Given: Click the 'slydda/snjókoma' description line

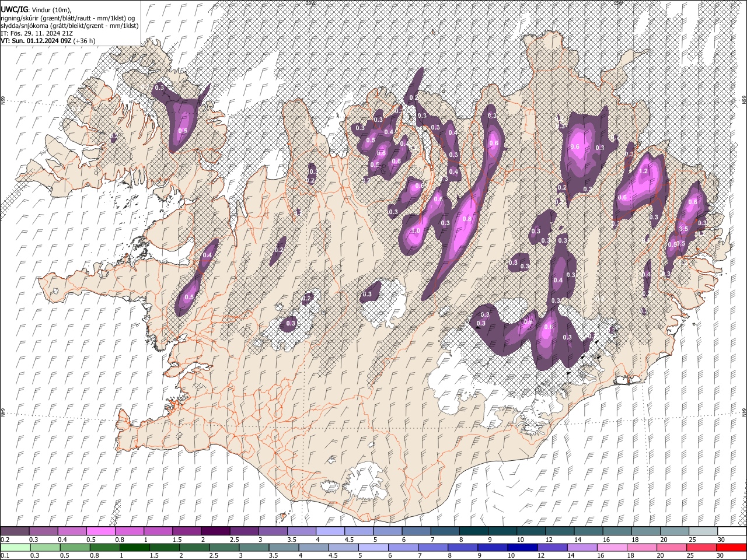Looking at the screenshot, I should [x=69, y=25].
